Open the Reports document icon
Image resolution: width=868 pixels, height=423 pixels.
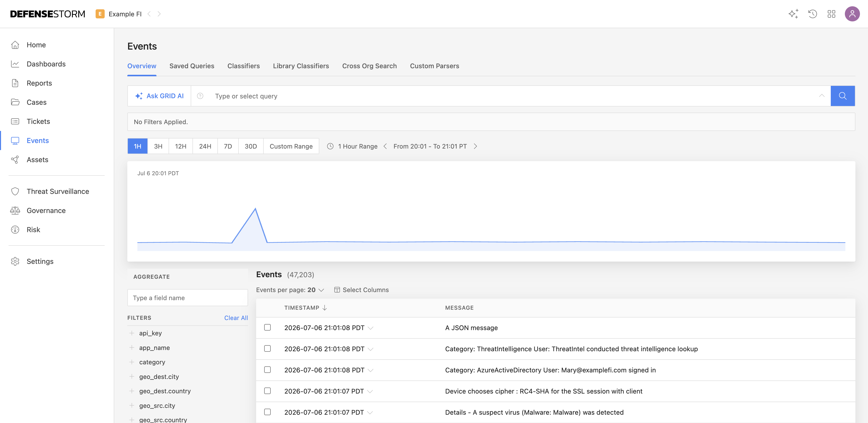click(x=15, y=83)
